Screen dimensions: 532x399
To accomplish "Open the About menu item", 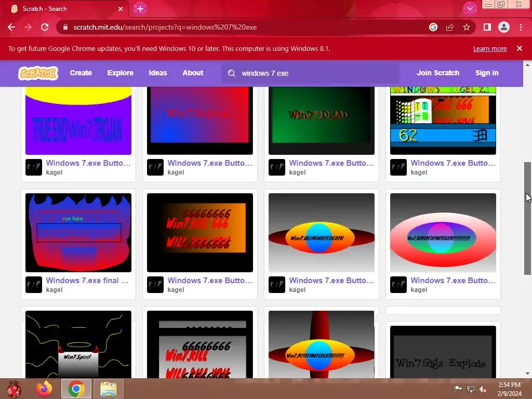I will [193, 73].
